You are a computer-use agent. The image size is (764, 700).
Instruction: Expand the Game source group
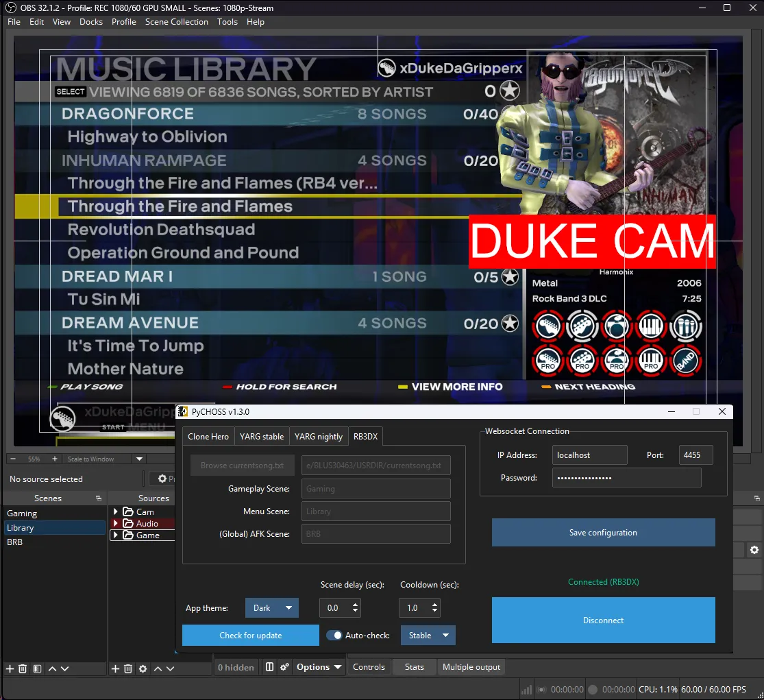[116, 535]
